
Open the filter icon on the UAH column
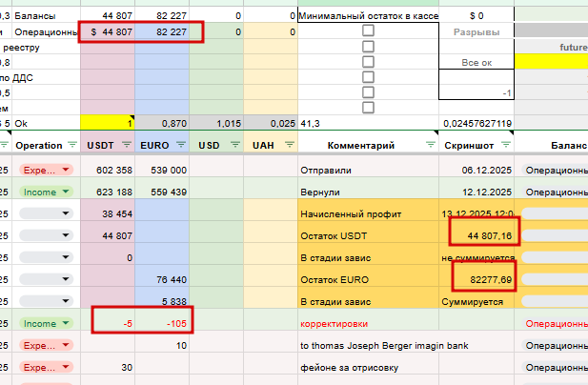(x=290, y=145)
